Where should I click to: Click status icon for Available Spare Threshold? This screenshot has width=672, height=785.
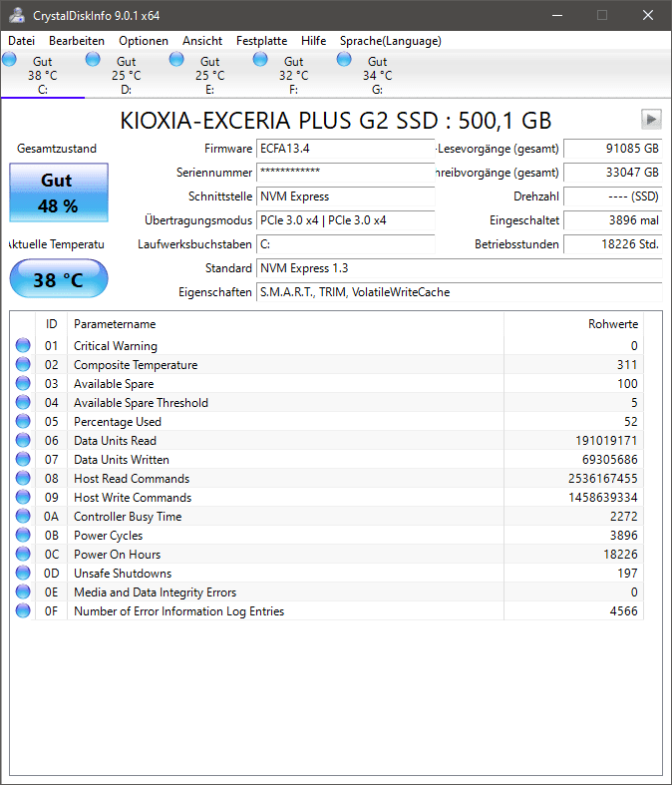[x=23, y=403]
